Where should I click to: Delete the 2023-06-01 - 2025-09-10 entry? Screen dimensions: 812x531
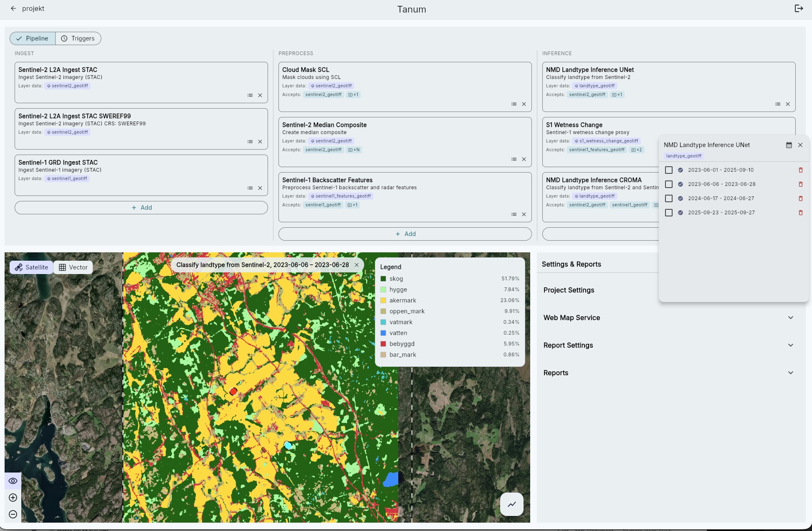(800, 170)
